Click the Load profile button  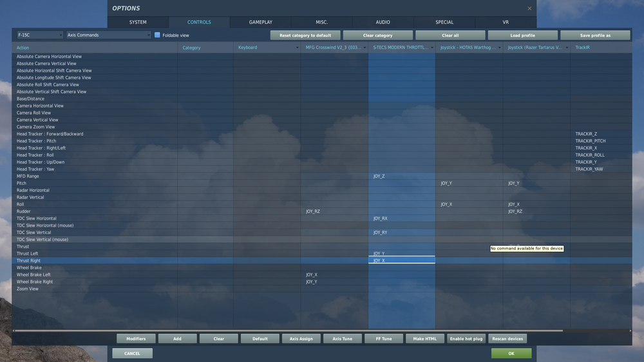tap(522, 35)
